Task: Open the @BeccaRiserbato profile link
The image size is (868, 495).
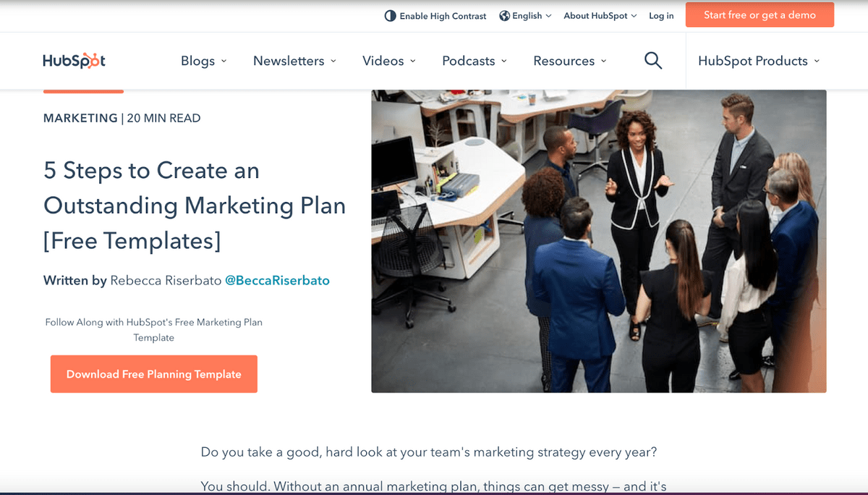Action: tap(277, 280)
